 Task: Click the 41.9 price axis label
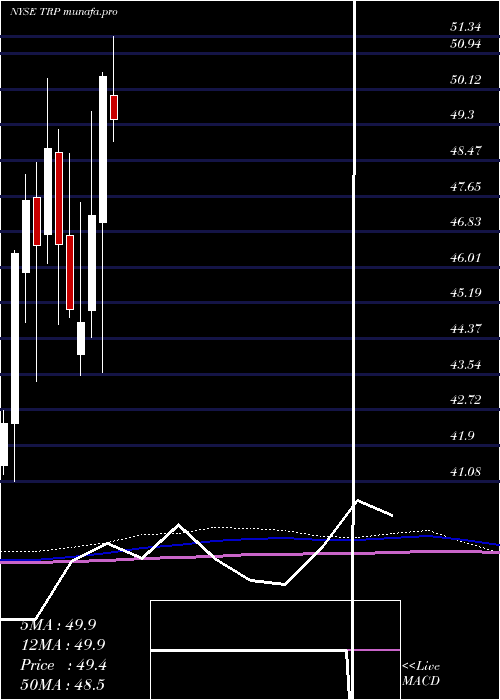pos(462,436)
